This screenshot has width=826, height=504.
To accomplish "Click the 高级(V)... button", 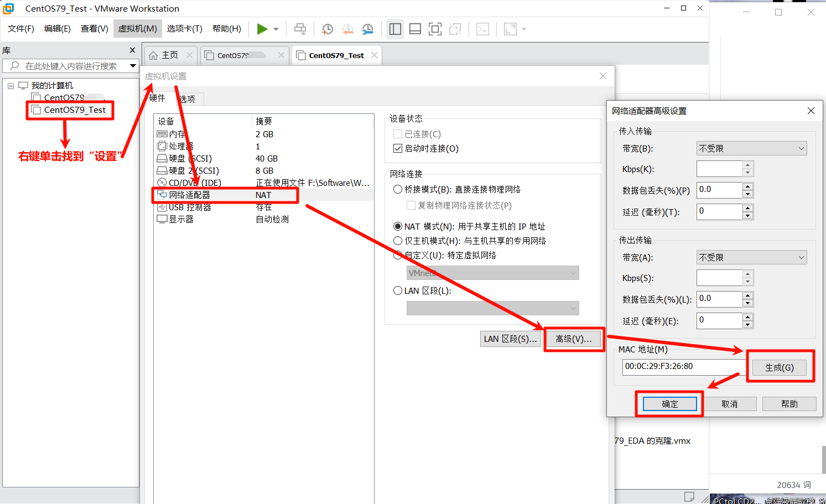I will click(573, 339).
